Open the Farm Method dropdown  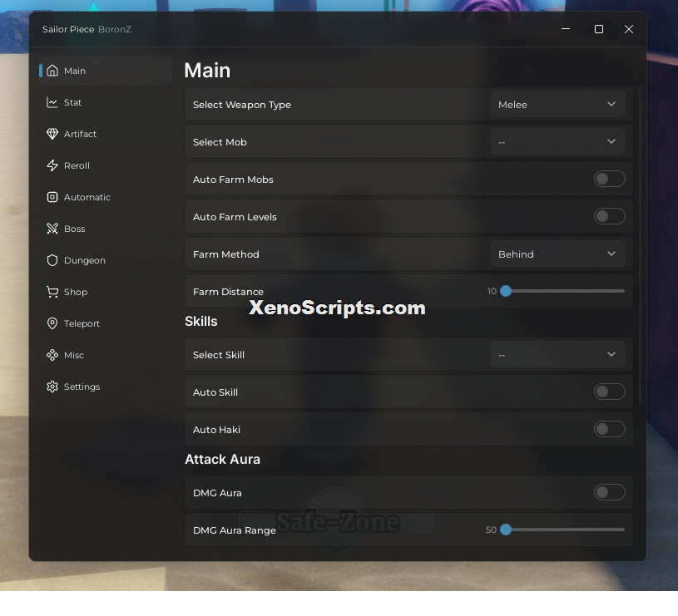[558, 254]
